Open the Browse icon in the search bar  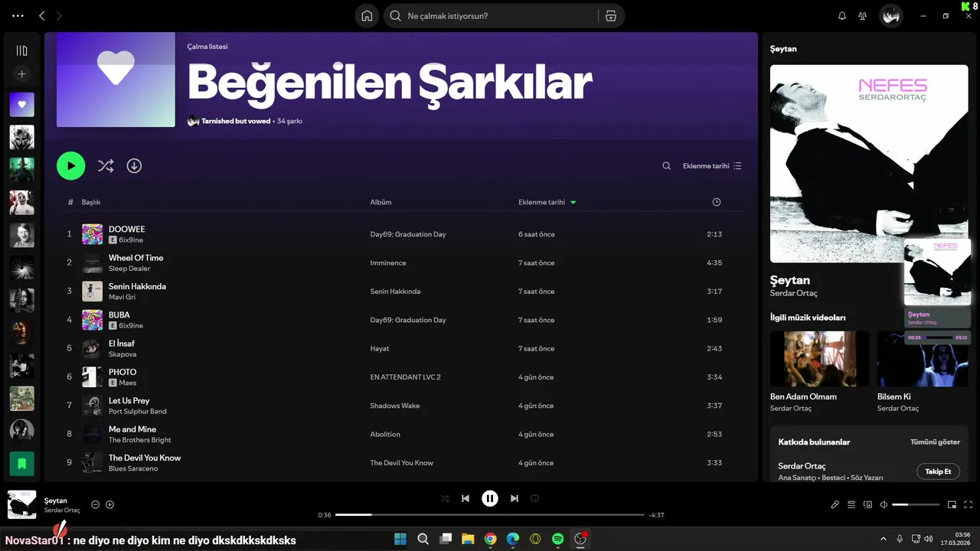coord(610,15)
